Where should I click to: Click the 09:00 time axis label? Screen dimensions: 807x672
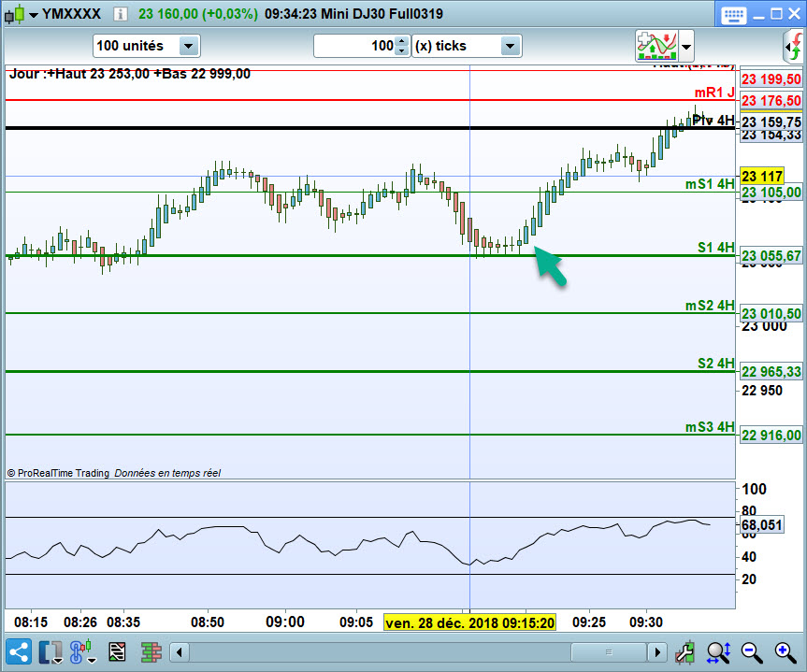click(x=285, y=622)
